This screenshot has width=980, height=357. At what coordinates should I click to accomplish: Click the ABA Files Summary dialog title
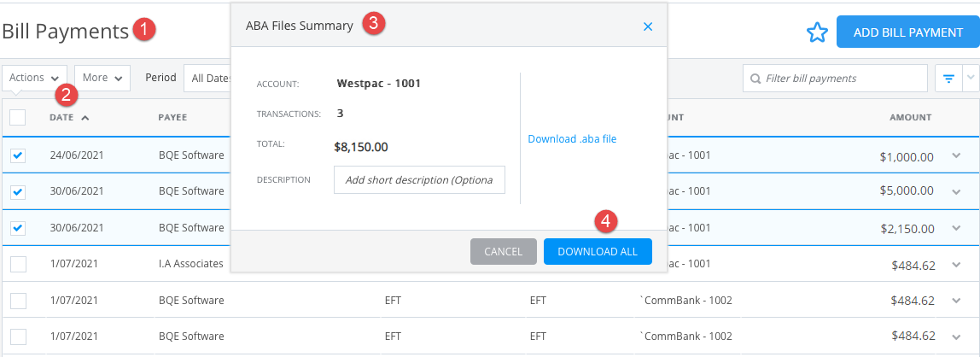(300, 26)
